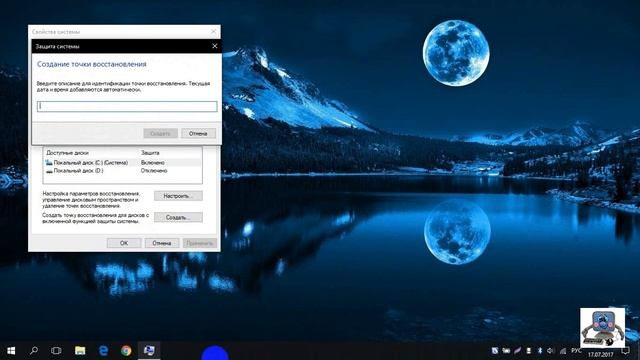640x360 pixels.
Task: Click the Доступные диски column header
Action: (x=67, y=153)
